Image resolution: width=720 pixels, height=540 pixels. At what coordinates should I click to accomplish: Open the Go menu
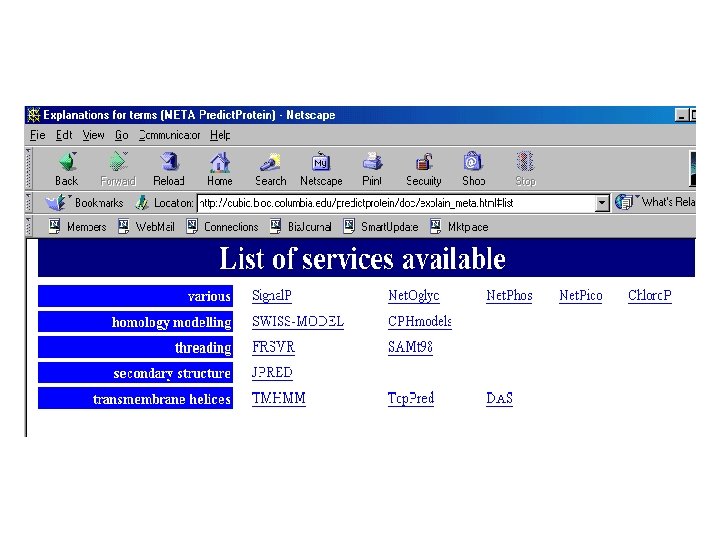[x=121, y=135]
